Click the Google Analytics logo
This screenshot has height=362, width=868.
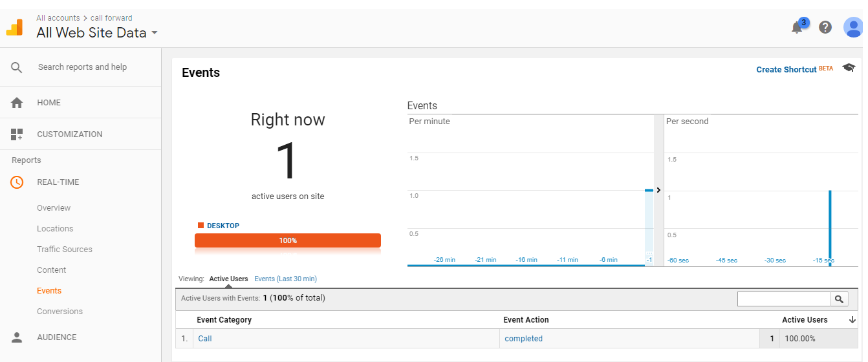(x=14, y=27)
